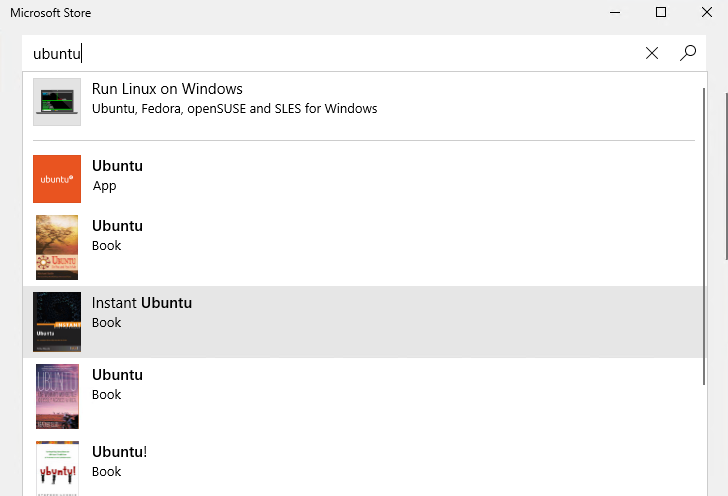Click the tree-cover Ubuntu book thumbnail
This screenshot has height=496, width=728.
57,247
